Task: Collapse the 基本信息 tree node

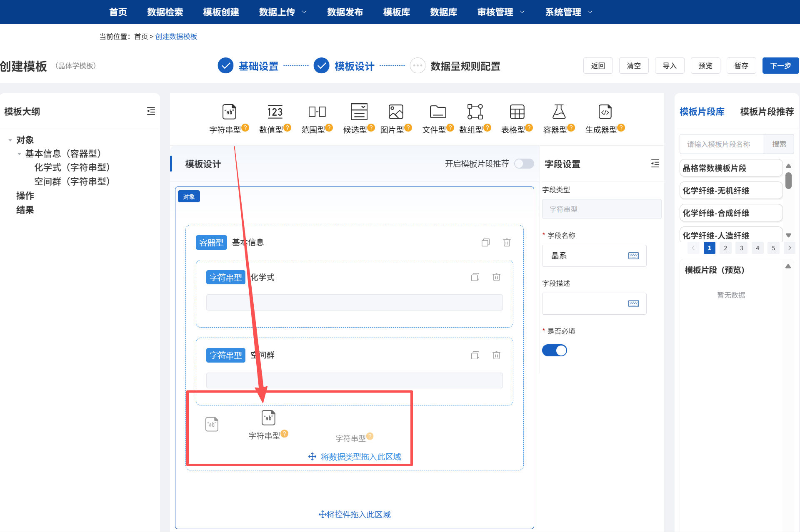Action: point(19,154)
